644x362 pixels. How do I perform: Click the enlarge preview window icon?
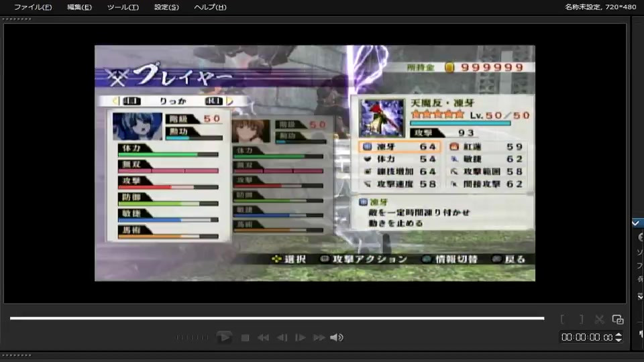[x=618, y=319]
